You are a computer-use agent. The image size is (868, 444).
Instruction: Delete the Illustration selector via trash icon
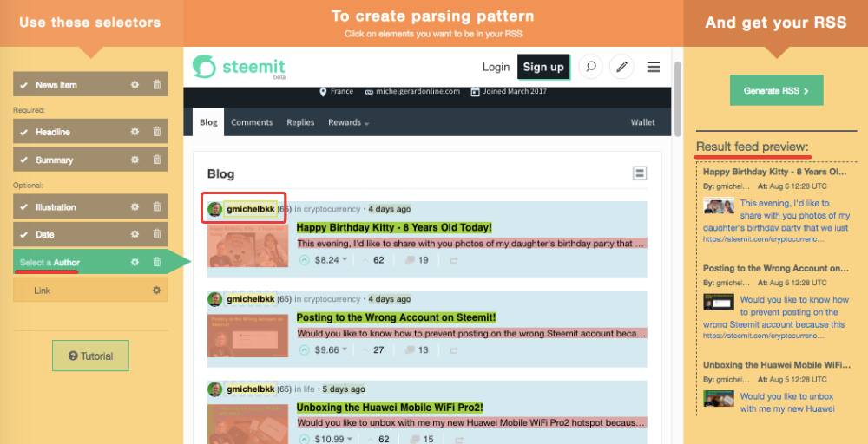pyautogui.click(x=156, y=206)
